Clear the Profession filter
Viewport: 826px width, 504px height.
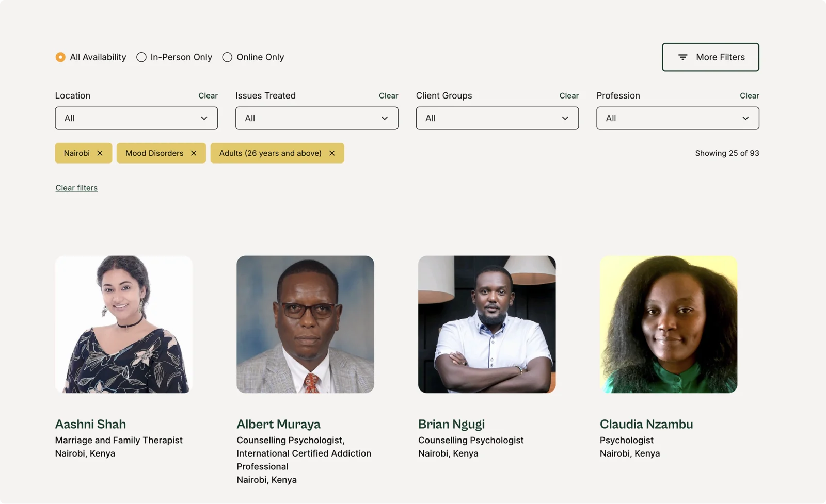[x=749, y=96]
